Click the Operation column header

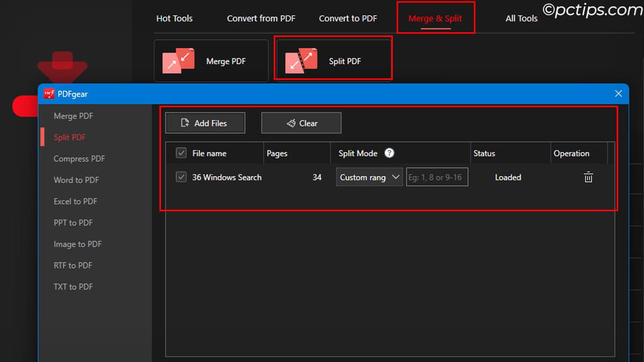click(572, 153)
